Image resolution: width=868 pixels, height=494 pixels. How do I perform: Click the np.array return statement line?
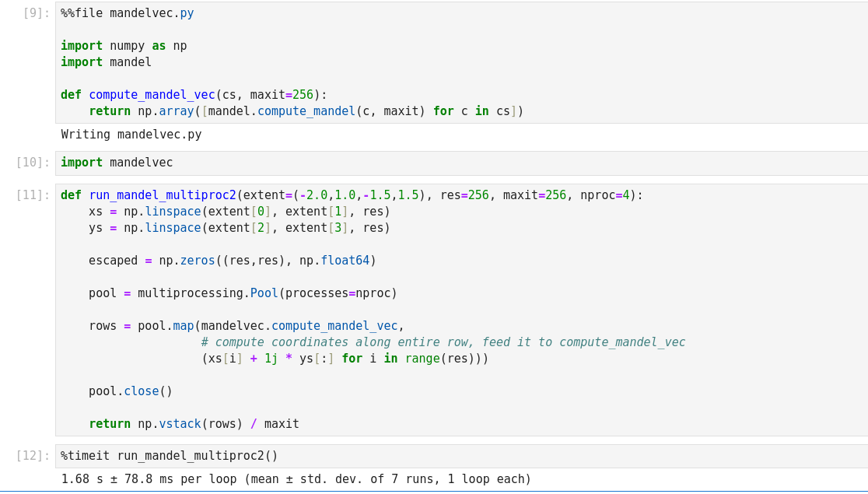point(306,111)
